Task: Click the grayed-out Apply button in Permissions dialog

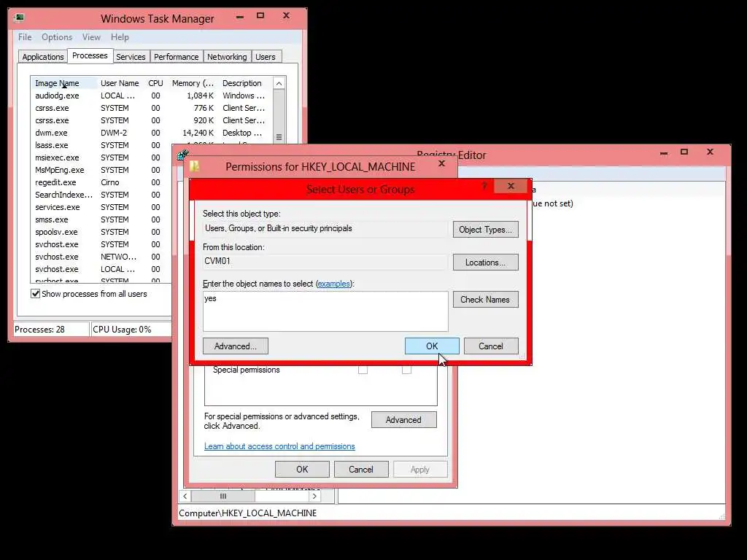Action: pos(420,470)
